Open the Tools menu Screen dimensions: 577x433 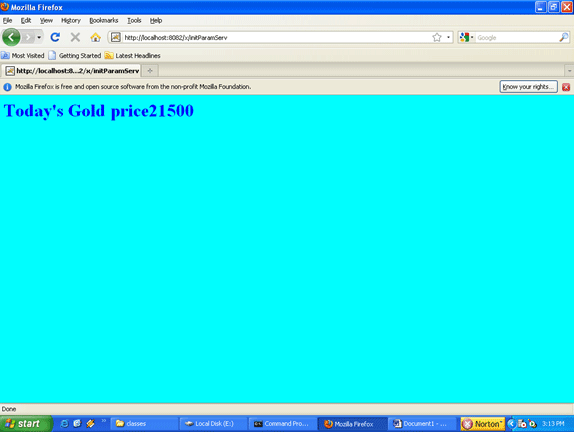click(x=134, y=21)
